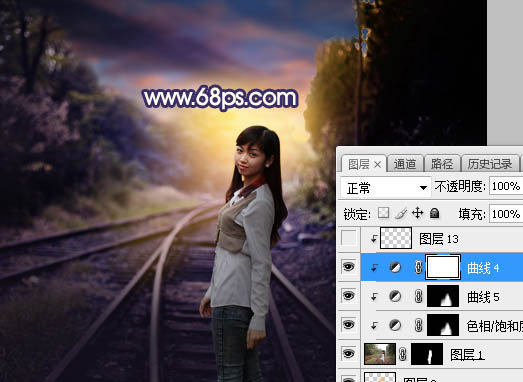
Task: Select the 图层 13 layer name
Action: point(439,239)
